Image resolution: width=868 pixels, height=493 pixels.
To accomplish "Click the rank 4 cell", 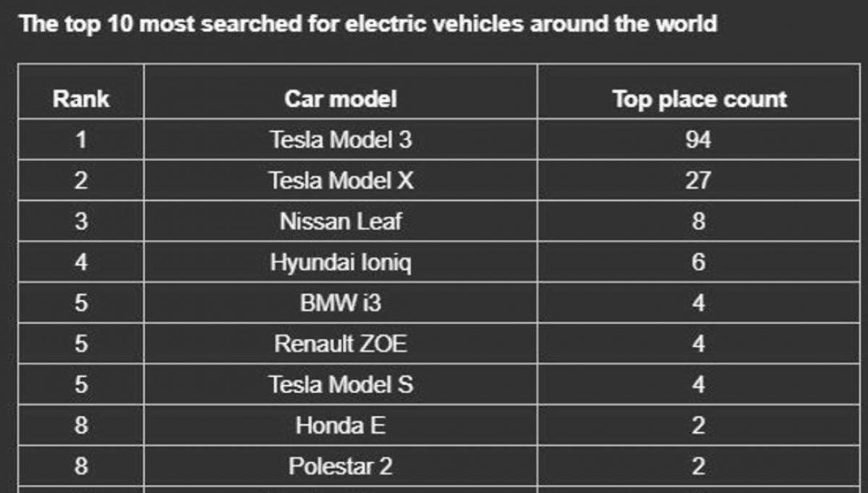I will coord(81,262).
